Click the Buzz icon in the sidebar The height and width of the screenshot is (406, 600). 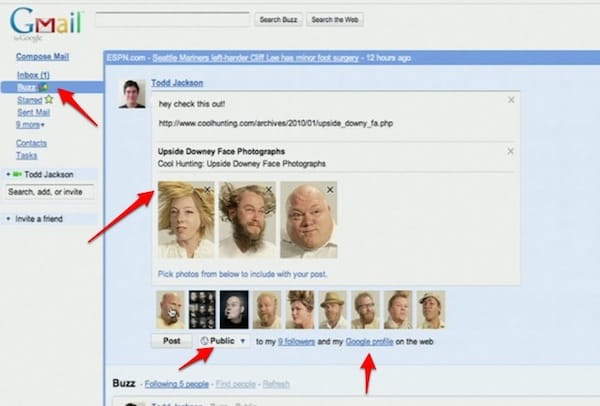(x=43, y=88)
